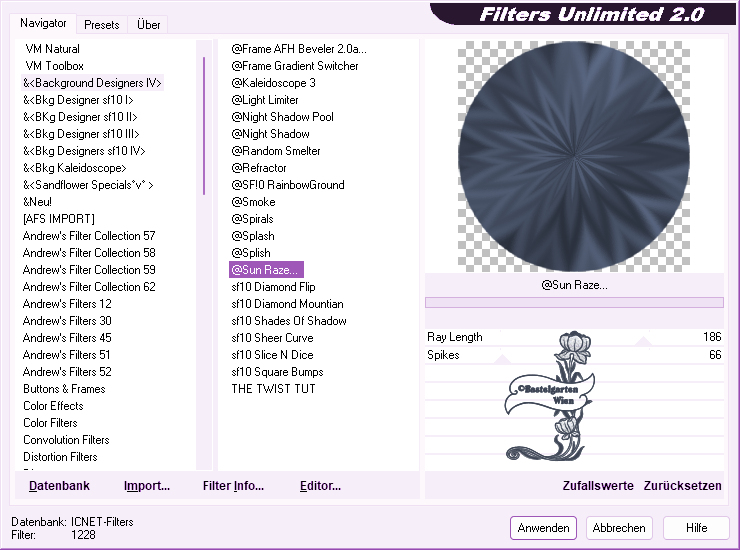The height and width of the screenshot is (550, 740).
Task: Click the Datenbank link
Action: (x=59, y=486)
